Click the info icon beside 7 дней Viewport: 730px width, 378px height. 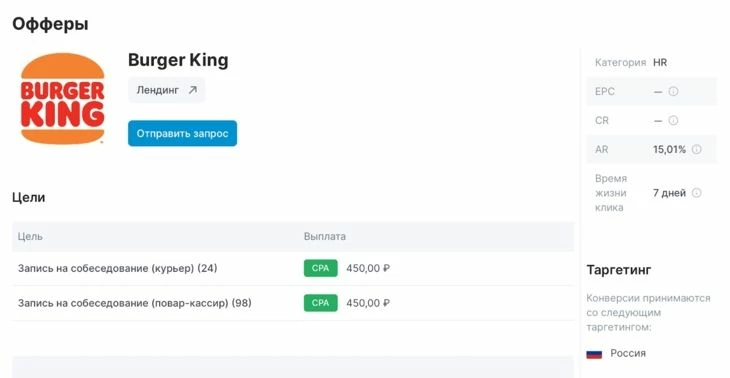click(696, 193)
